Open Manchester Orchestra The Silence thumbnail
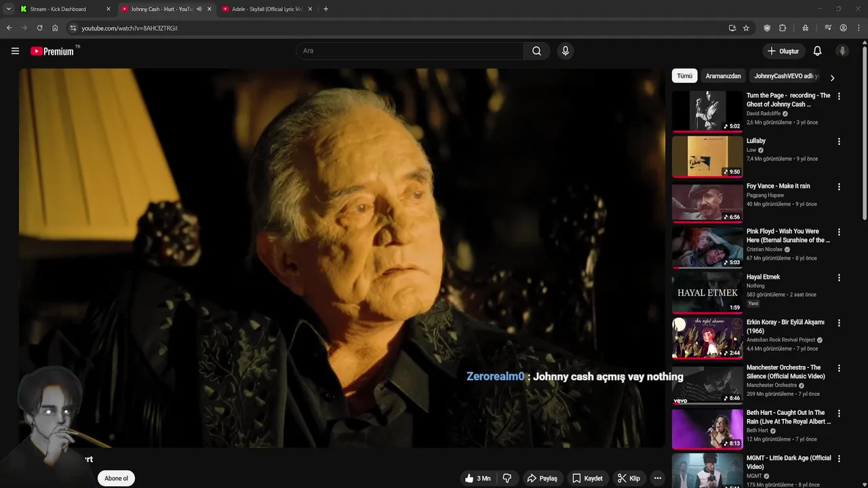This screenshot has height=488, width=868. pos(707,384)
